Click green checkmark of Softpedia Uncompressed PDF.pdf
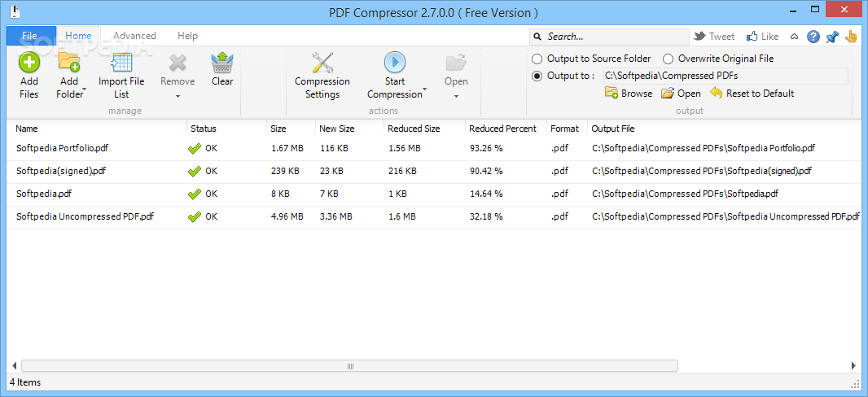Screen dimensions: 868x397 [195, 216]
